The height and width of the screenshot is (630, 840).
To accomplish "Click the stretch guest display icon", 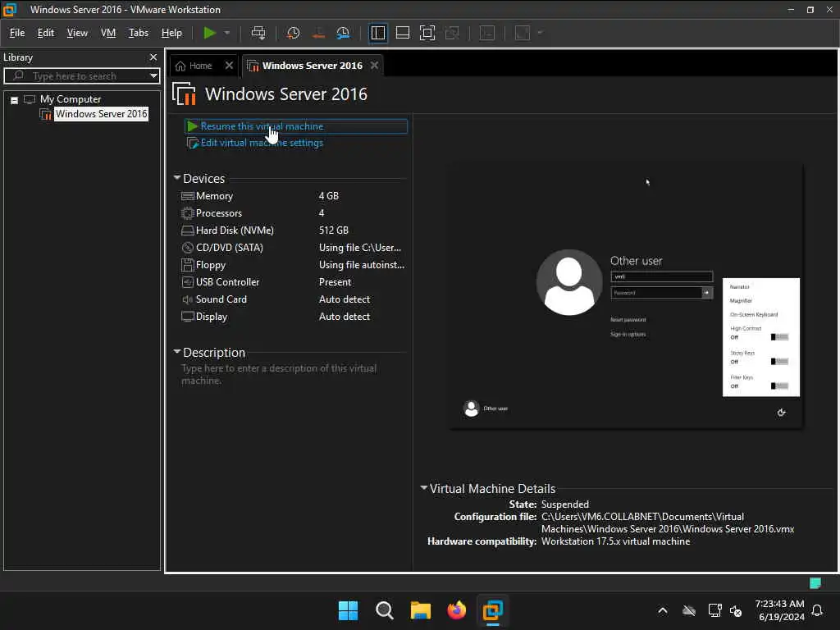I will (x=523, y=33).
